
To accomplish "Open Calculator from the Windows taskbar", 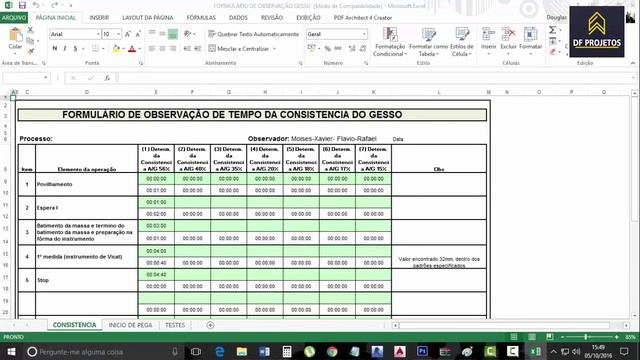I will pos(287,351).
